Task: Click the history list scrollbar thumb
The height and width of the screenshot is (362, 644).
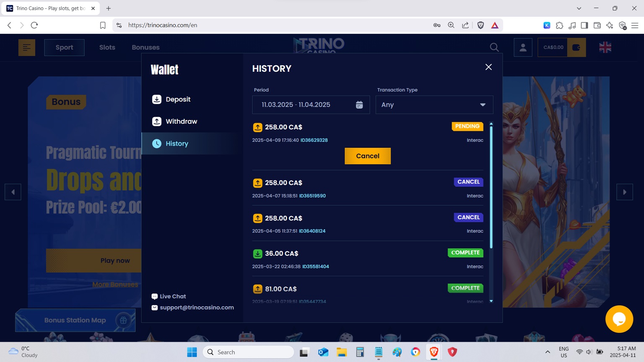Action: (491, 186)
